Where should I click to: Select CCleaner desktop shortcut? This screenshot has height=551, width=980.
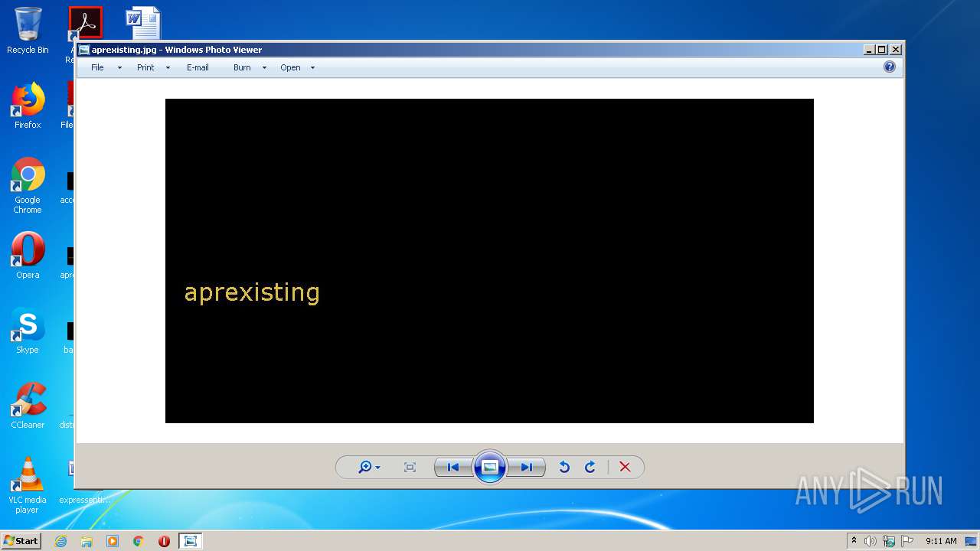coord(28,406)
